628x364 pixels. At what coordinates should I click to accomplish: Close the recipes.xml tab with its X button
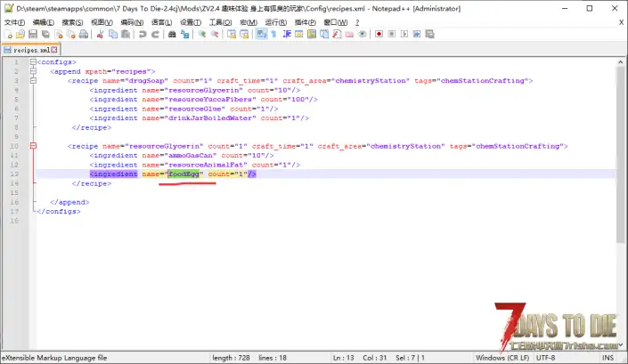(x=53, y=51)
